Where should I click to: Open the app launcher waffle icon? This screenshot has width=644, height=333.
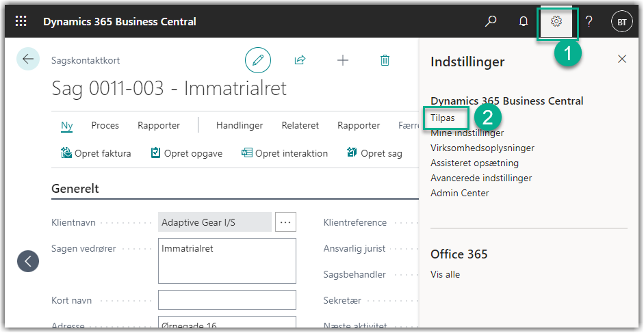tap(21, 21)
